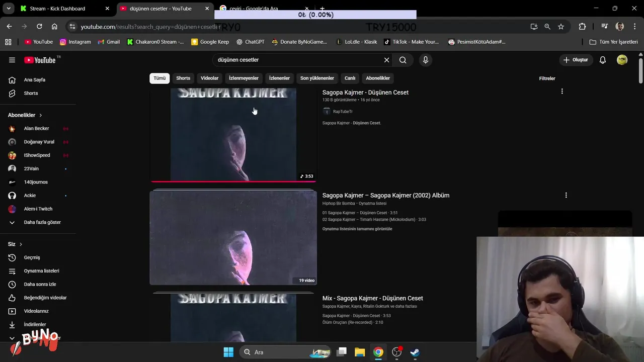Click the YouTube logo
The height and width of the screenshot is (362, 644).
40,60
